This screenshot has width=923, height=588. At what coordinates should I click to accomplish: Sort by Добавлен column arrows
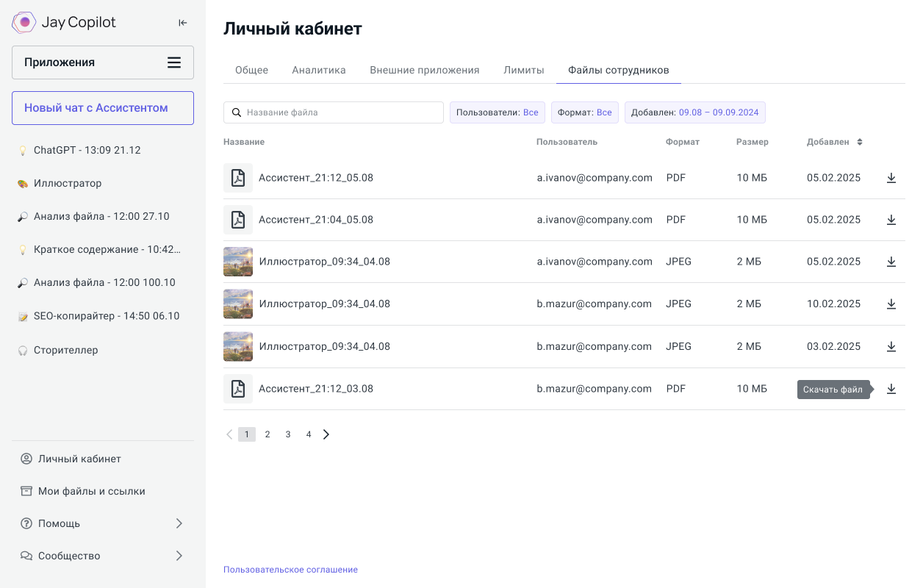(859, 142)
